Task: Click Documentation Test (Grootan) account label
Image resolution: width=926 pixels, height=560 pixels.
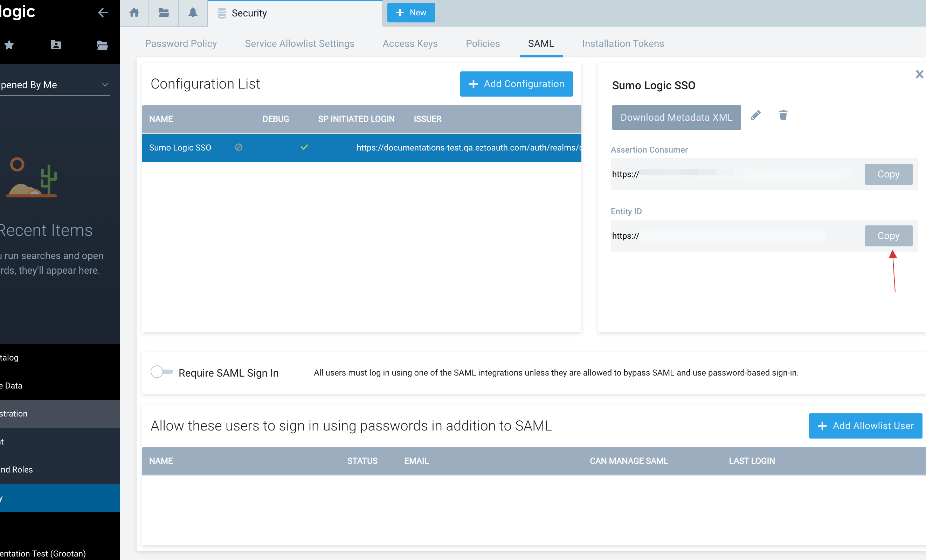Action: pyautogui.click(x=43, y=553)
